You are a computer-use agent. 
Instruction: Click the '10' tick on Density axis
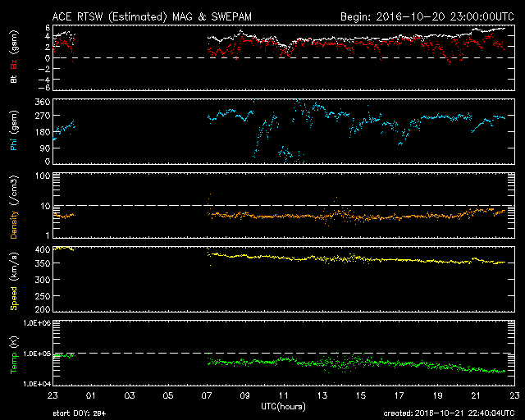pos(45,206)
